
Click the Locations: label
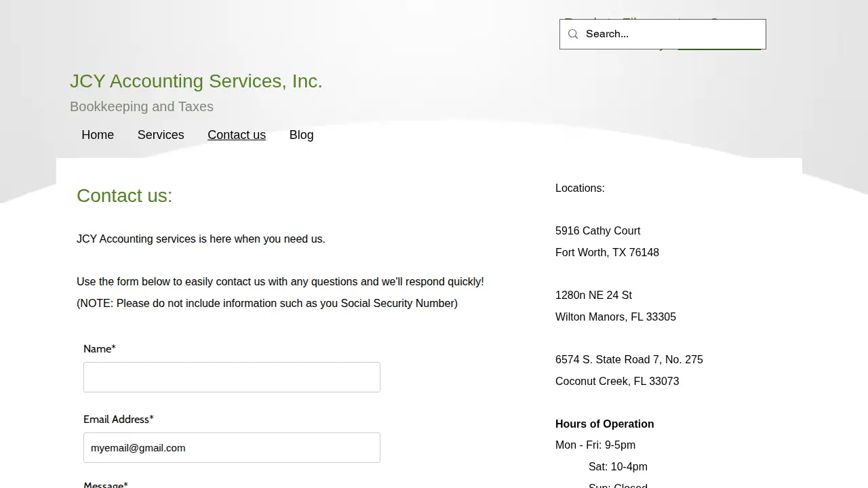pyautogui.click(x=580, y=188)
